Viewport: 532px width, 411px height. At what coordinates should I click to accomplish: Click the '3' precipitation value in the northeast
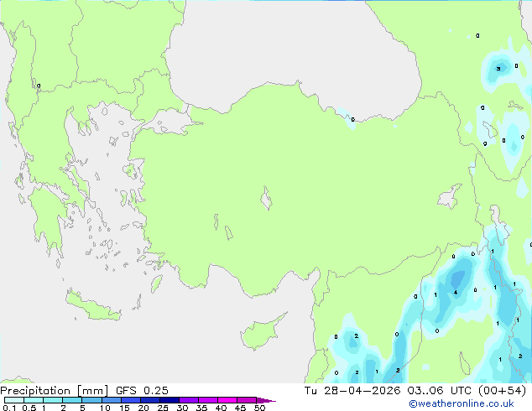[498, 69]
